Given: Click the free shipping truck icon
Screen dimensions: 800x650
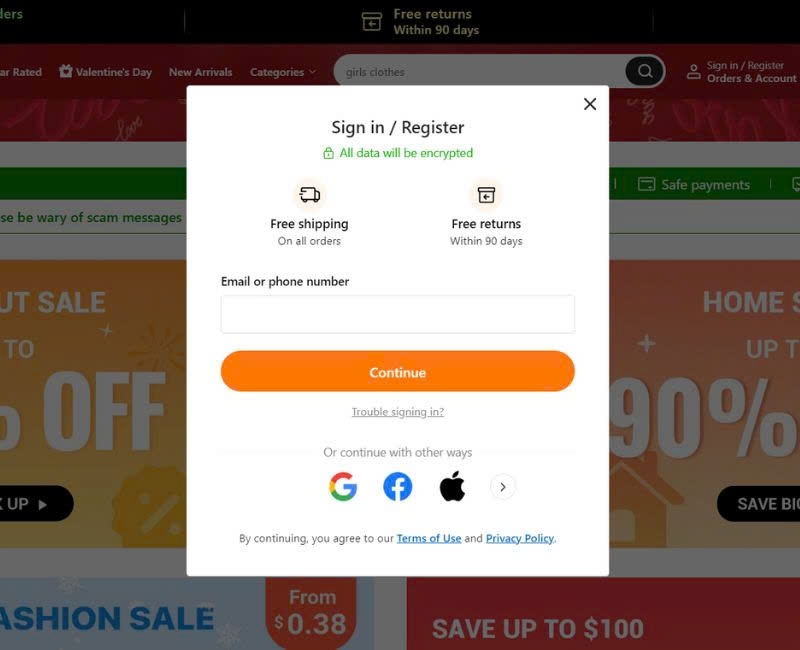Looking at the screenshot, I should coord(310,194).
